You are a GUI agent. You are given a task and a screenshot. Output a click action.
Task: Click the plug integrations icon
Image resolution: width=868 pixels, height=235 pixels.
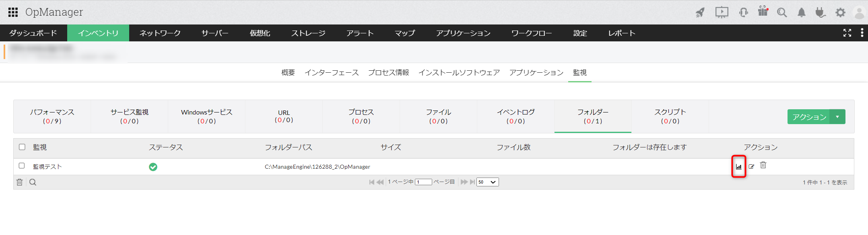821,12
